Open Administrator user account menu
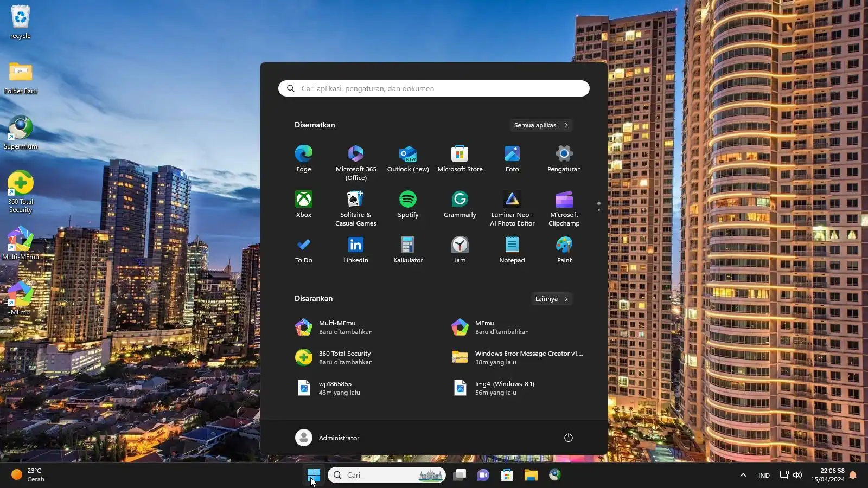The image size is (868, 488). (327, 438)
